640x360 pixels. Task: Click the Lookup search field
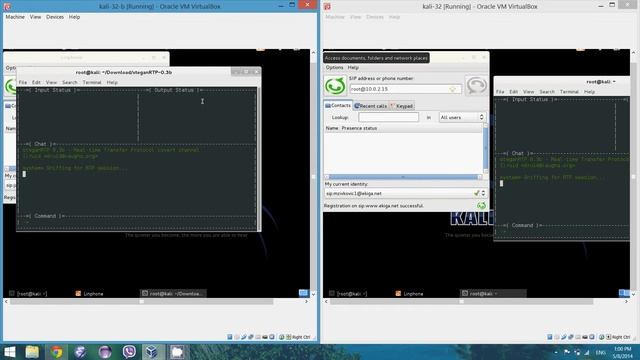click(x=388, y=117)
